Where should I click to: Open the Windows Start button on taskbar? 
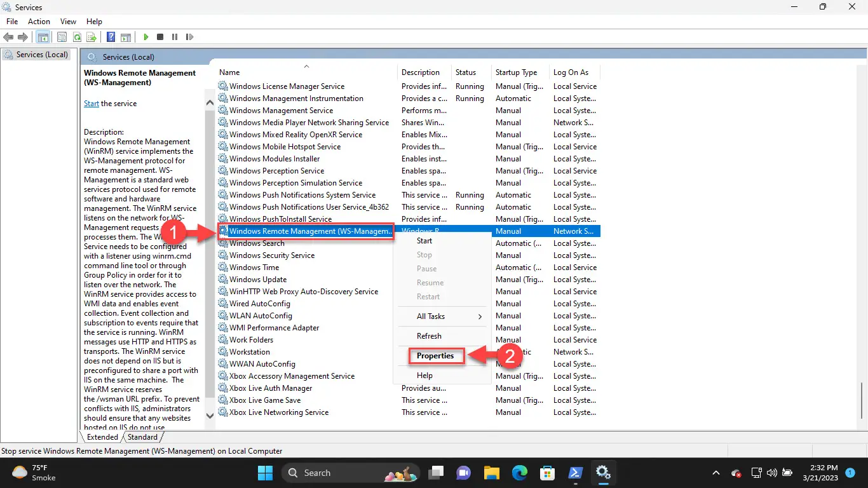click(265, 473)
